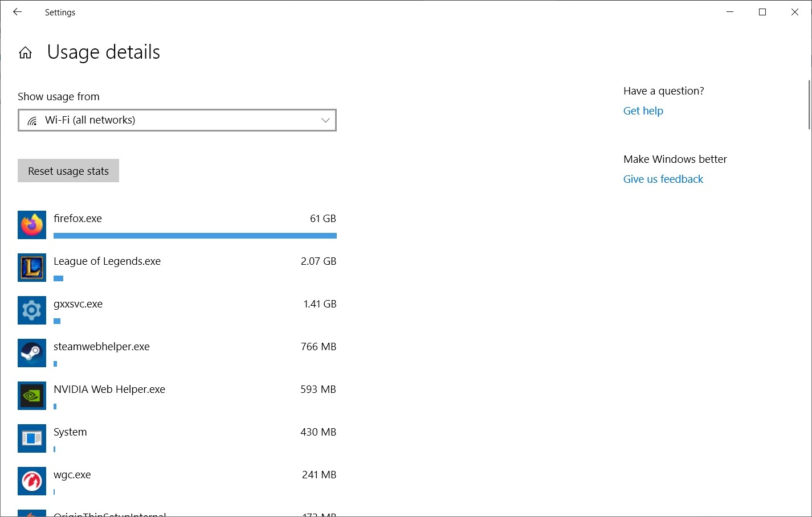812x517 pixels.
Task: Click the Make Windows better label
Action: 675,159
